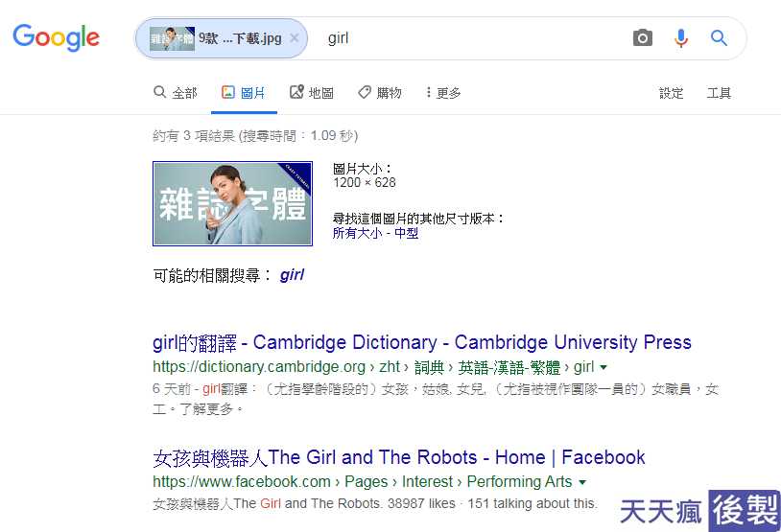Viewport: 781px width, 532px height.
Task: Click the picture icon in 圖片 tab
Action: pyautogui.click(x=228, y=92)
